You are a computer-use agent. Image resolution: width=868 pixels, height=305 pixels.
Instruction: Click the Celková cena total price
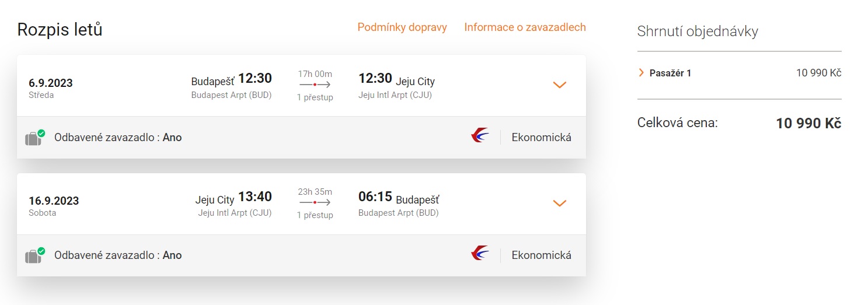[x=808, y=124]
